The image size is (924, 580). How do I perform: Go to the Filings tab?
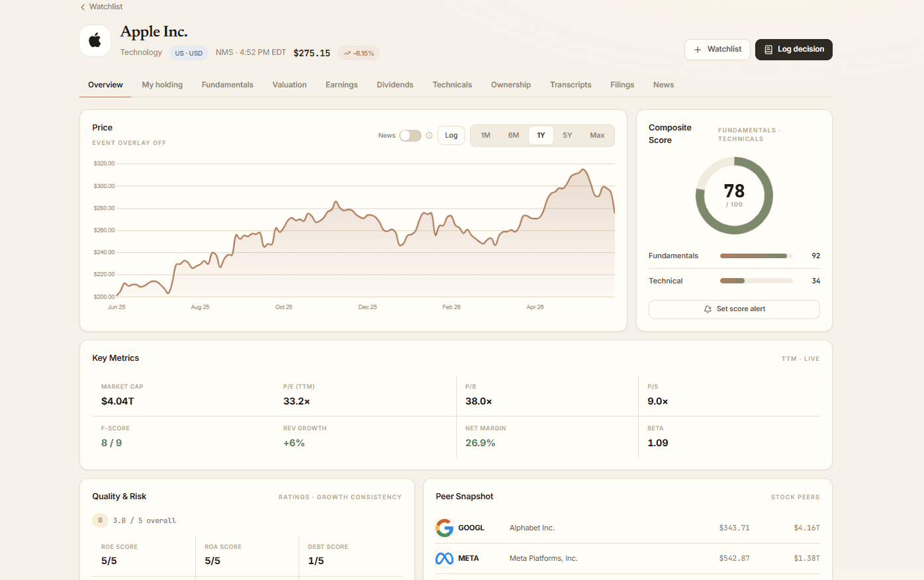tap(622, 85)
